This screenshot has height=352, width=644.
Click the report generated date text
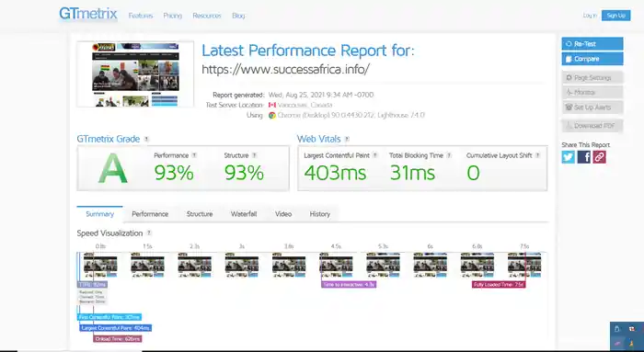321,95
